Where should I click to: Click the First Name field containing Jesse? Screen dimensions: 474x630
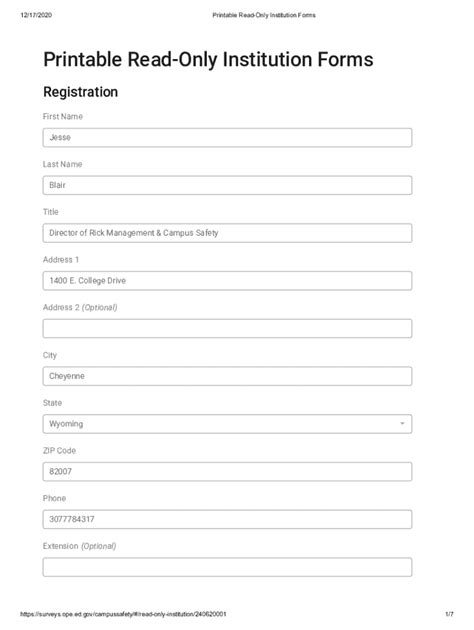pos(227,137)
